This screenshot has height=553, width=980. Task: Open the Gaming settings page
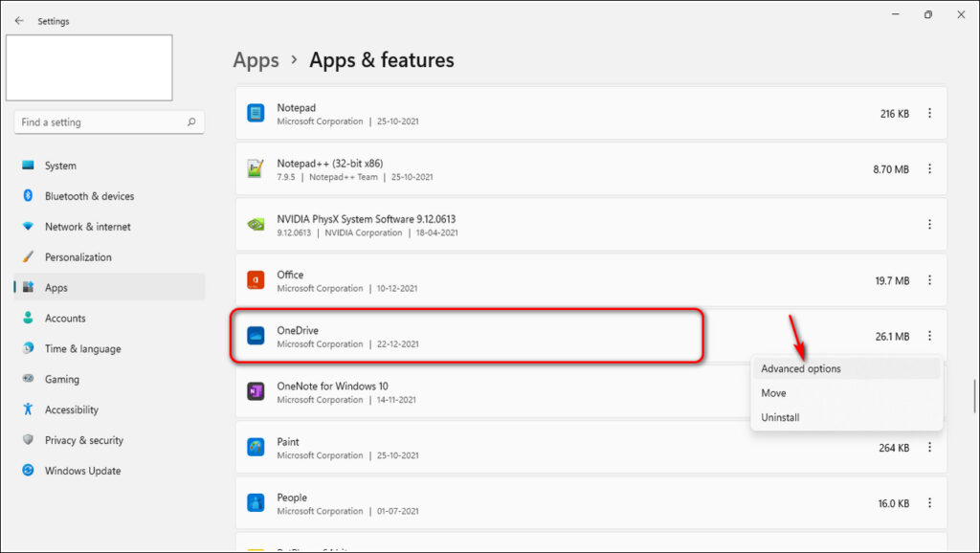[x=109, y=379]
